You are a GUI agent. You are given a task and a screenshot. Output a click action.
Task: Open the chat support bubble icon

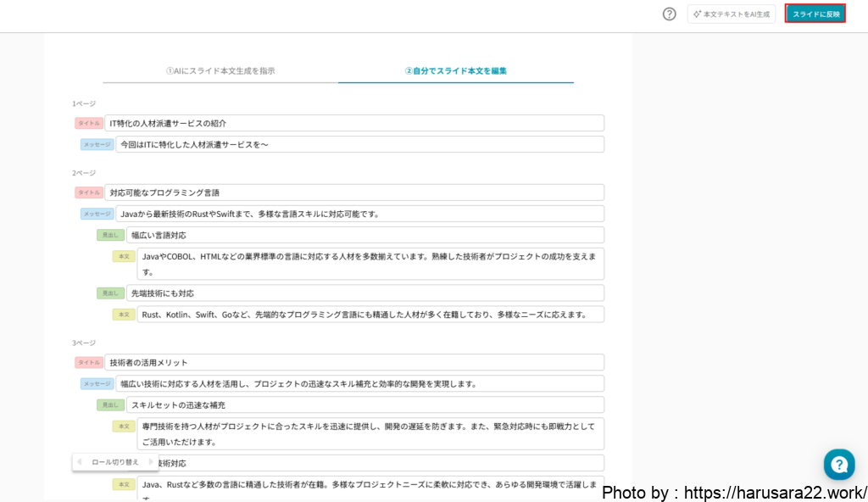tap(838, 465)
